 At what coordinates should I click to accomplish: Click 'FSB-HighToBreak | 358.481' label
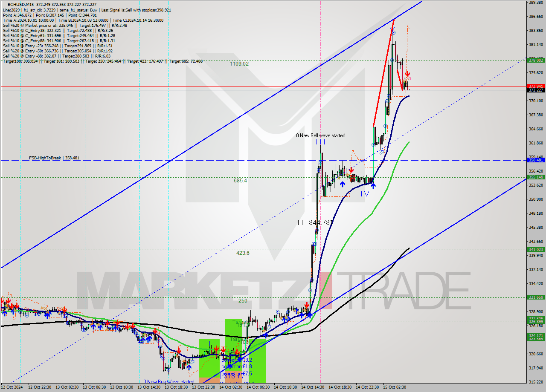[54, 158]
